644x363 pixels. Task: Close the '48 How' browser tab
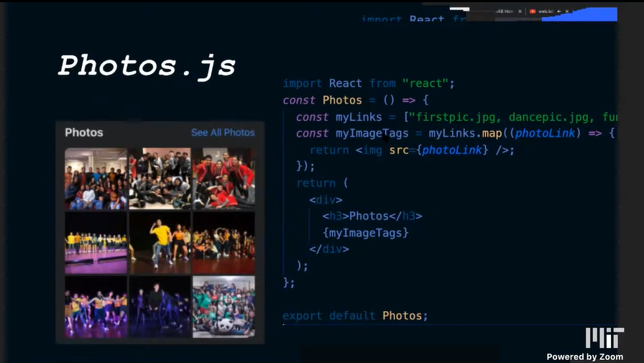[x=520, y=12]
